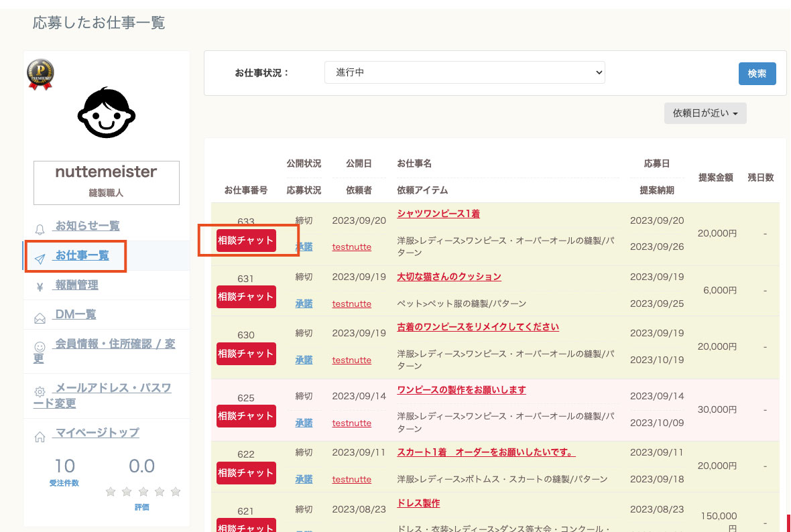This screenshot has width=791, height=532.
Task: Expand the お仕事状況 dropdown showing 進行中
Action: point(465,72)
